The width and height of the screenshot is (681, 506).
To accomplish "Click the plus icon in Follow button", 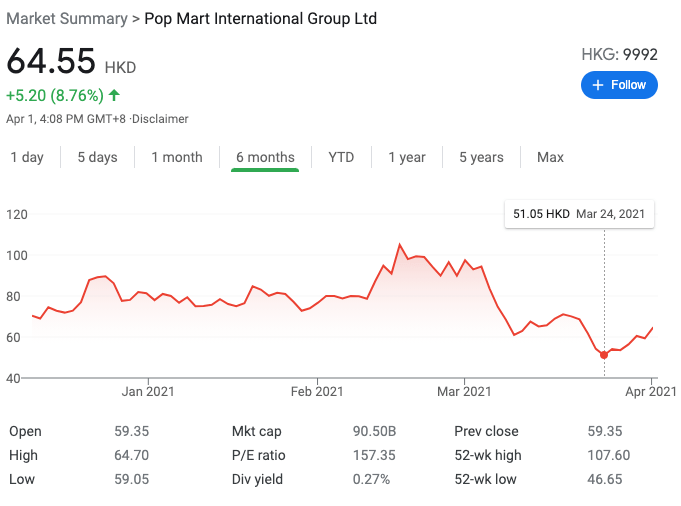I will coord(598,85).
